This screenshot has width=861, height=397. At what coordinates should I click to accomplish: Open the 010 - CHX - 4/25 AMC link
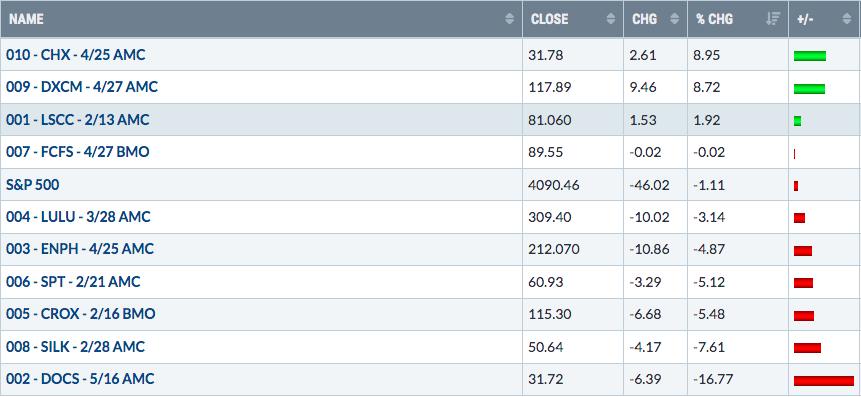point(76,55)
